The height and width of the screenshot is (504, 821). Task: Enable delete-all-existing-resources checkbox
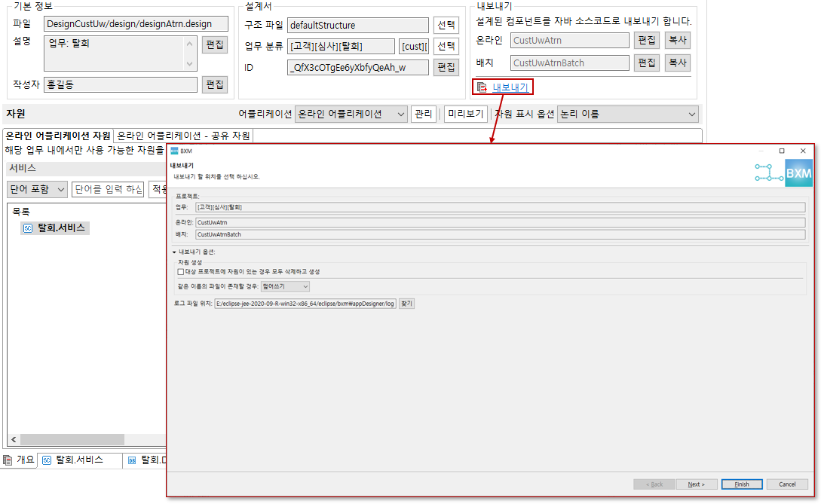[180, 271]
